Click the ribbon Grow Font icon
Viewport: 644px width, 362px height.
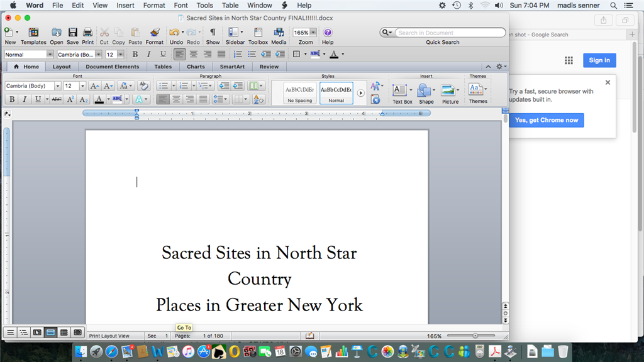coord(94,85)
